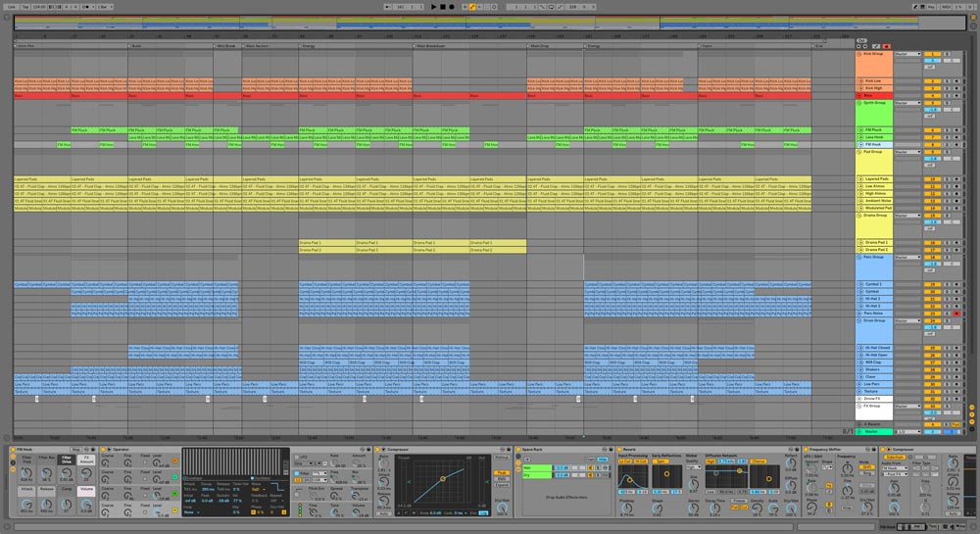Click the Link button
Screen dimensions: 980x534
(11, 6)
